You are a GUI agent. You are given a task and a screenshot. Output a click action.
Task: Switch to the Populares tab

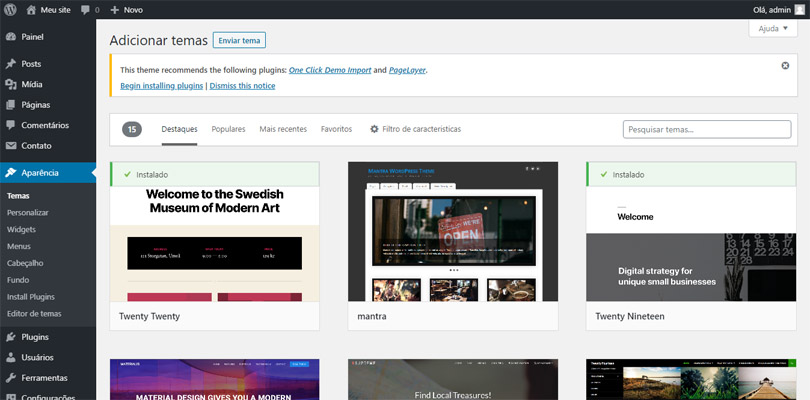228,129
